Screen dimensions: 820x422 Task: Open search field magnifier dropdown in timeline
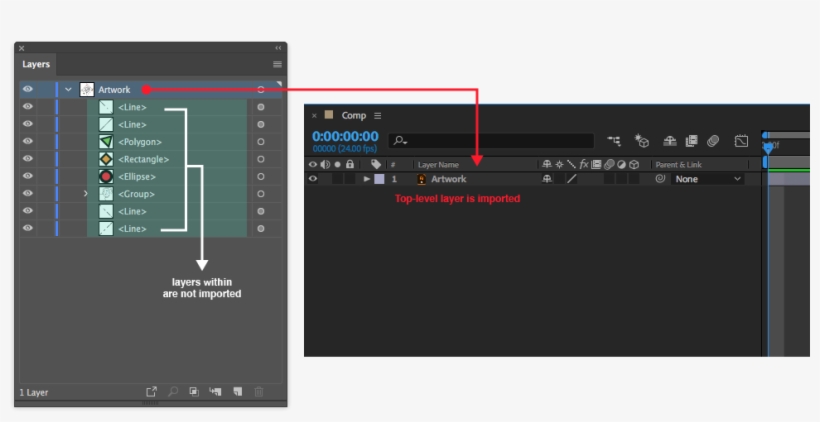point(400,140)
